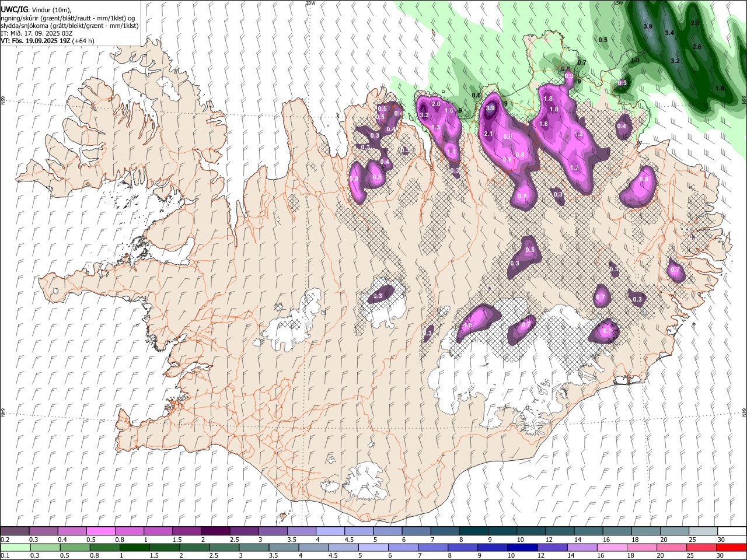The height and width of the screenshot is (560, 747).
Task: Pick the 0.5–0.8 green bottom legend swatch
Action: click(x=75, y=548)
